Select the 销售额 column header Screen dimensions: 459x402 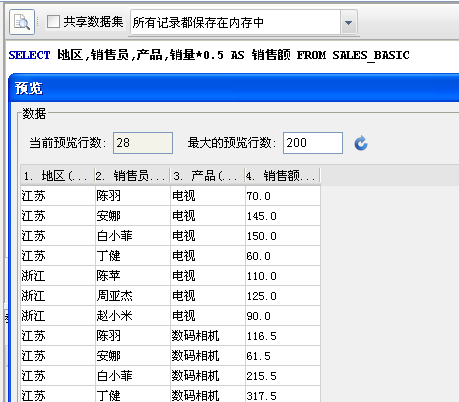pos(282,176)
